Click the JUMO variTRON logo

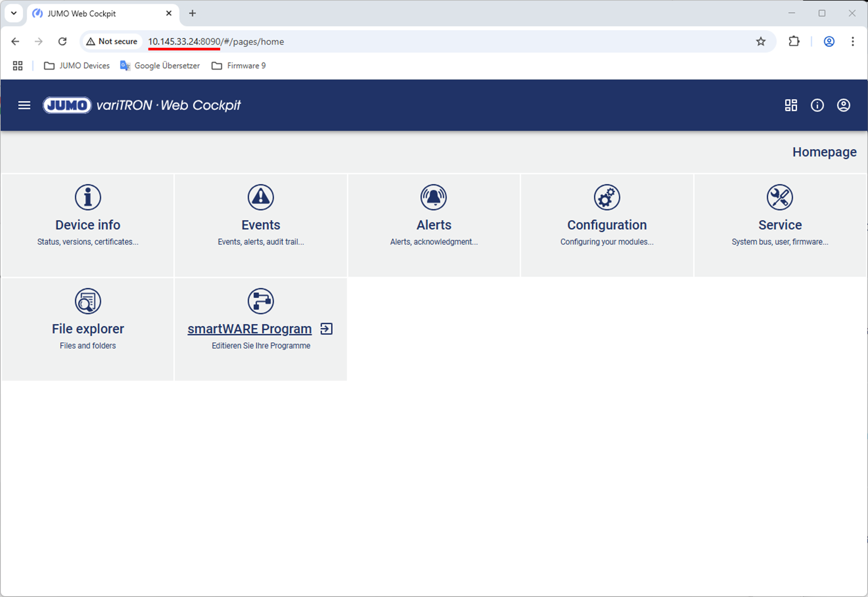pos(142,105)
